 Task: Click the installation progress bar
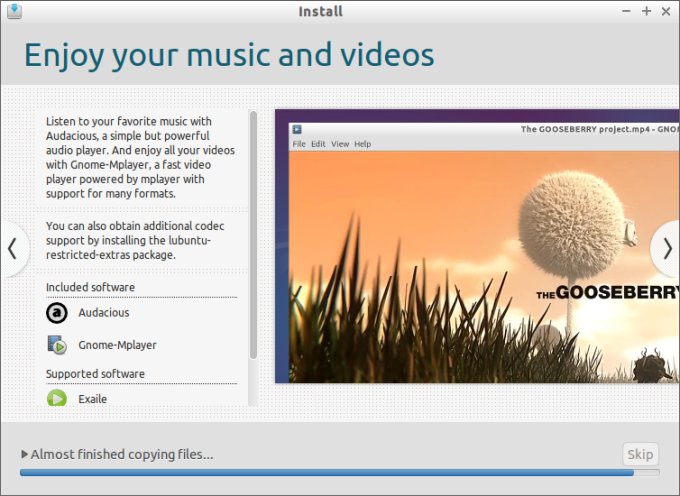coord(340,473)
